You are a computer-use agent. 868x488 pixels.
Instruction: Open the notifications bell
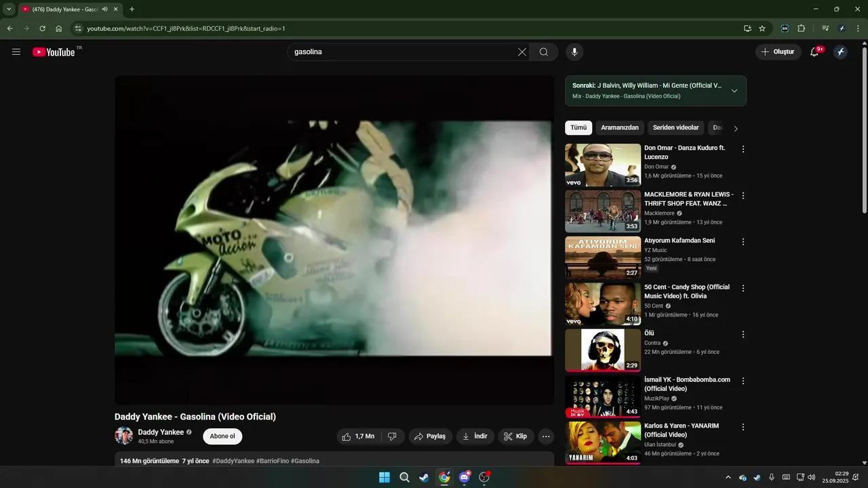click(815, 52)
